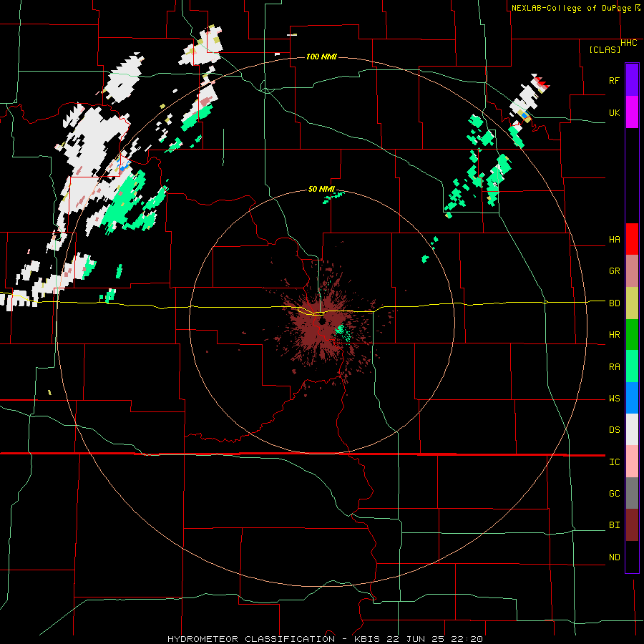This screenshot has width=644, height=644.
Task: Select the GC gray legend swatch
Action: 632,493
